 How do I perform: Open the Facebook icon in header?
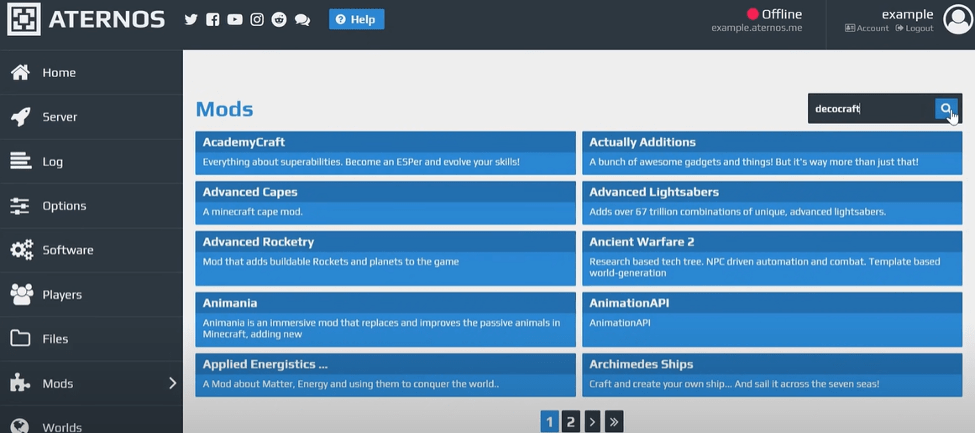212,20
